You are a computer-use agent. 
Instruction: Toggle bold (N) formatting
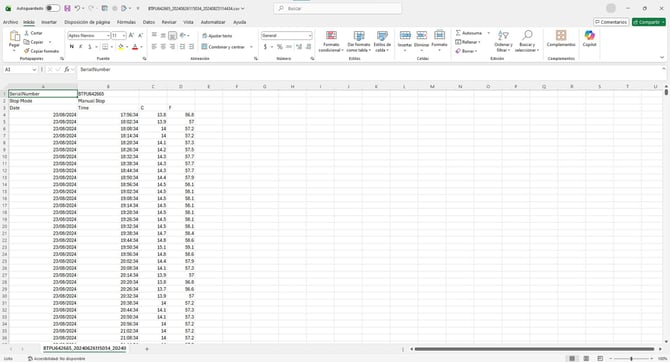(x=71, y=47)
